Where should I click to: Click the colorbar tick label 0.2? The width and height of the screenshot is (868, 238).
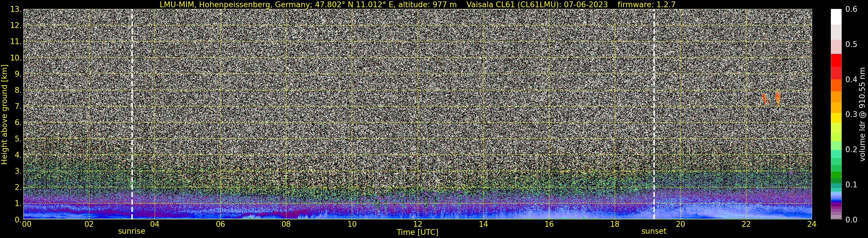(852, 150)
